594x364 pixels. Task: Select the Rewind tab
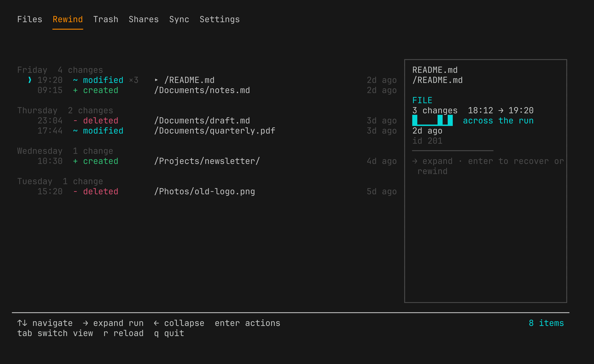click(68, 19)
